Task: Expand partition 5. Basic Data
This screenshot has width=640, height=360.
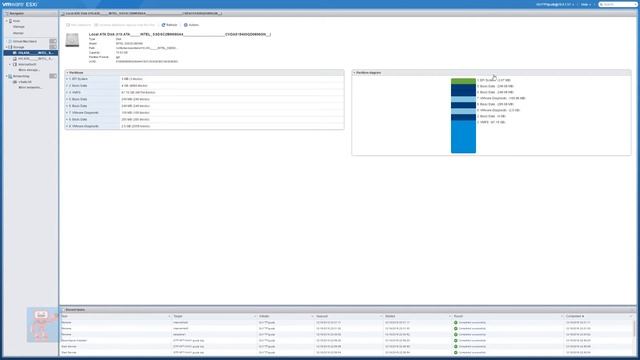Action: 67,99
